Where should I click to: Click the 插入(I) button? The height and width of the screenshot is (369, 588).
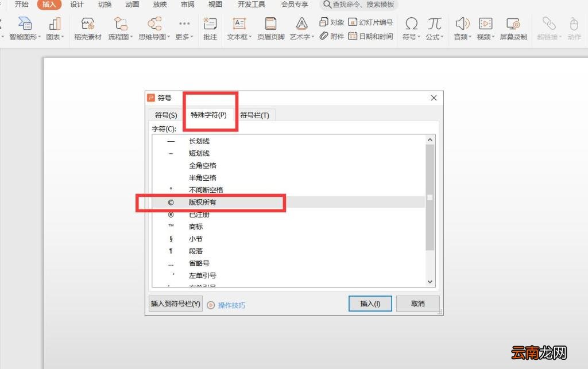370,304
